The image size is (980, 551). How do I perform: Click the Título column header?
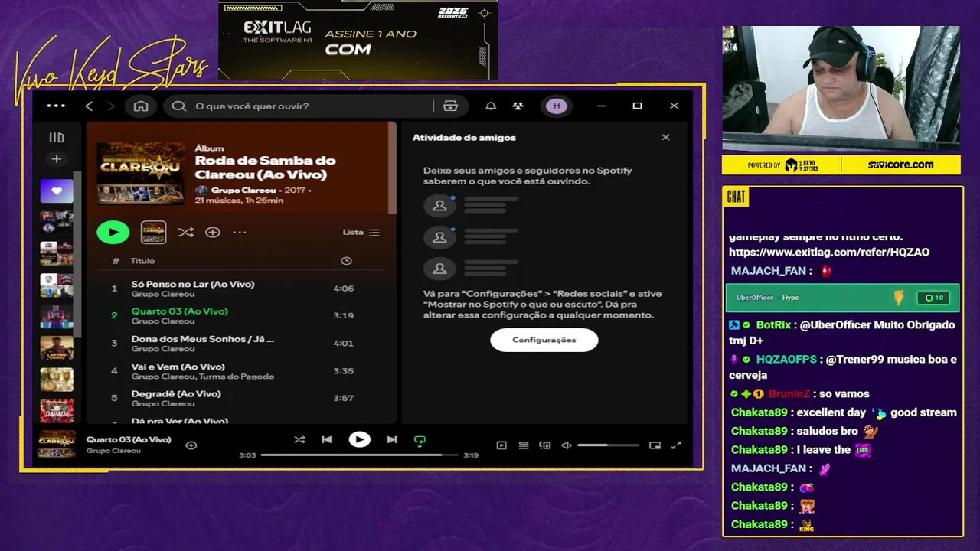tap(142, 261)
